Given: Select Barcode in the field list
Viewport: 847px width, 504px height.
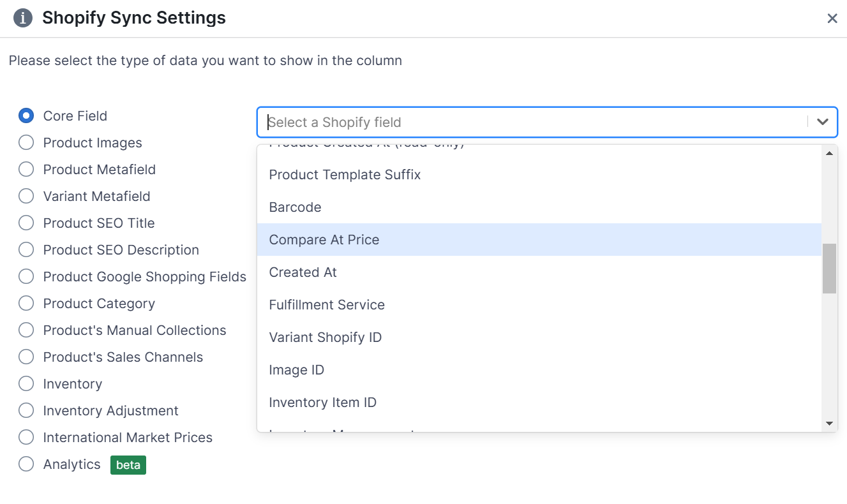Looking at the screenshot, I should coord(295,207).
